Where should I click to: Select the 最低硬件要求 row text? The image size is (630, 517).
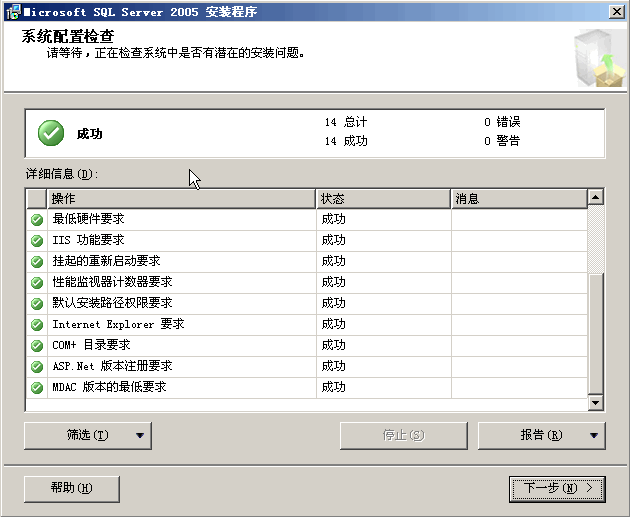88,219
